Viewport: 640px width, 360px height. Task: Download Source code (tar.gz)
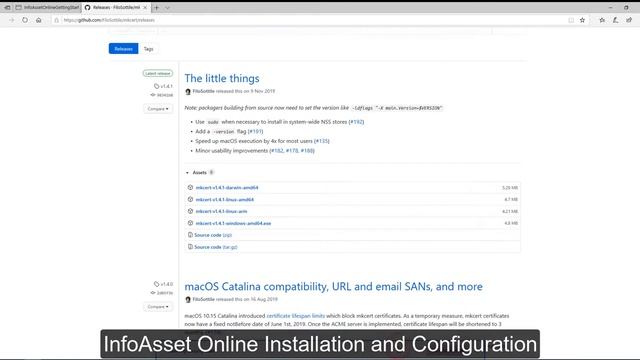[x=216, y=247]
